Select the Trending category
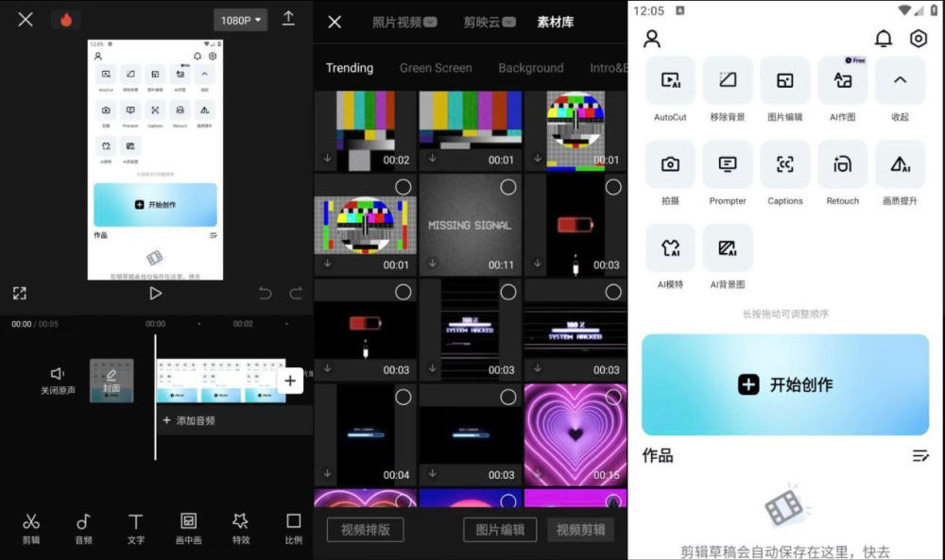This screenshot has height=560, width=945. (x=350, y=68)
